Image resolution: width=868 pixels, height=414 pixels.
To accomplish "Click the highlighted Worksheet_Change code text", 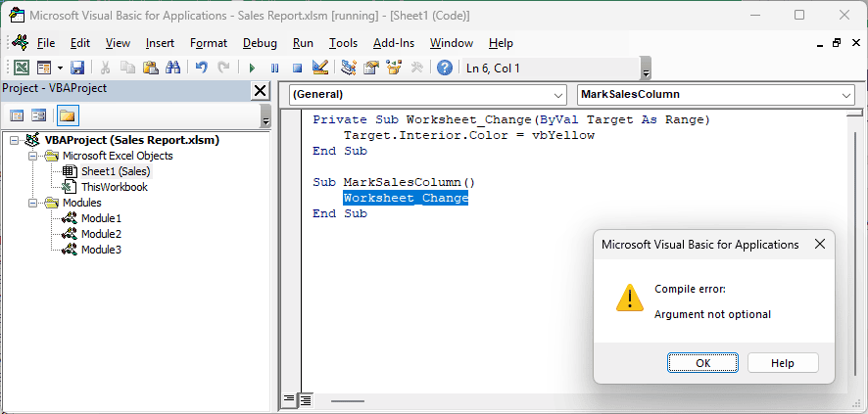I will 406,198.
